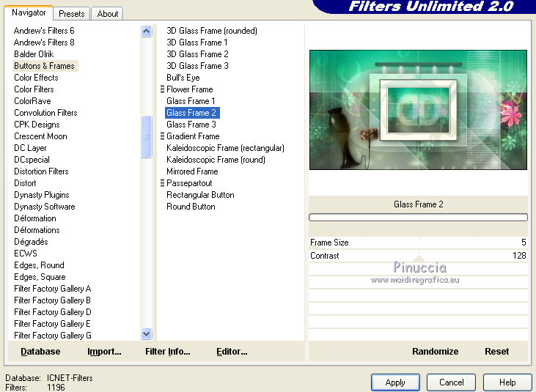
Task: Open the About tab
Action: pyautogui.click(x=107, y=14)
